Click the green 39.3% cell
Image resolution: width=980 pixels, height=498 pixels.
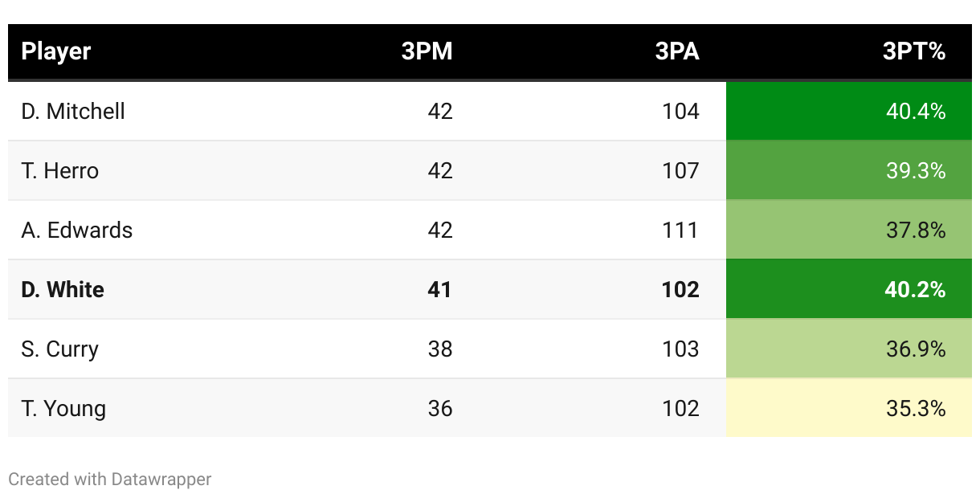pyautogui.click(x=848, y=170)
